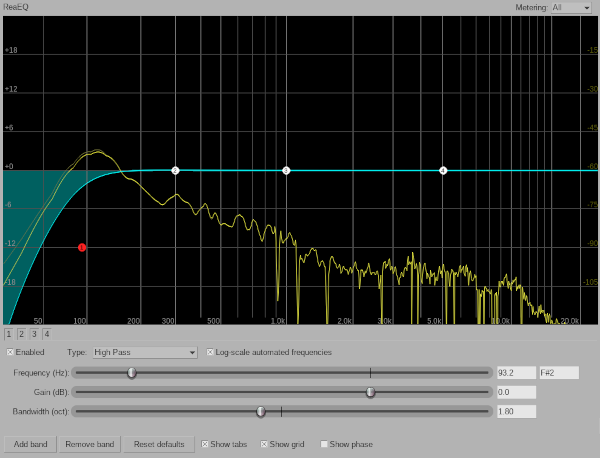
Task: Uncheck Show grid option
Action: [x=265, y=444]
